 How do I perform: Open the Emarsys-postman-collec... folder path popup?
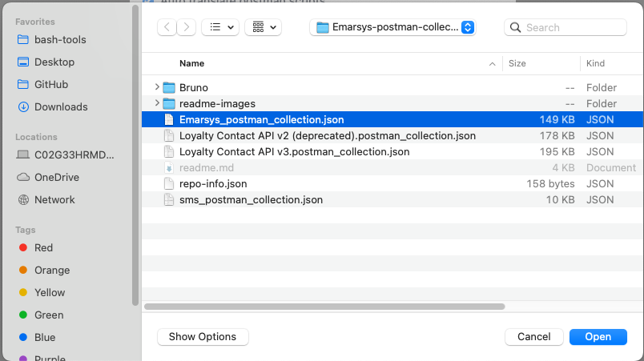pyautogui.click(x=392, y=27)
